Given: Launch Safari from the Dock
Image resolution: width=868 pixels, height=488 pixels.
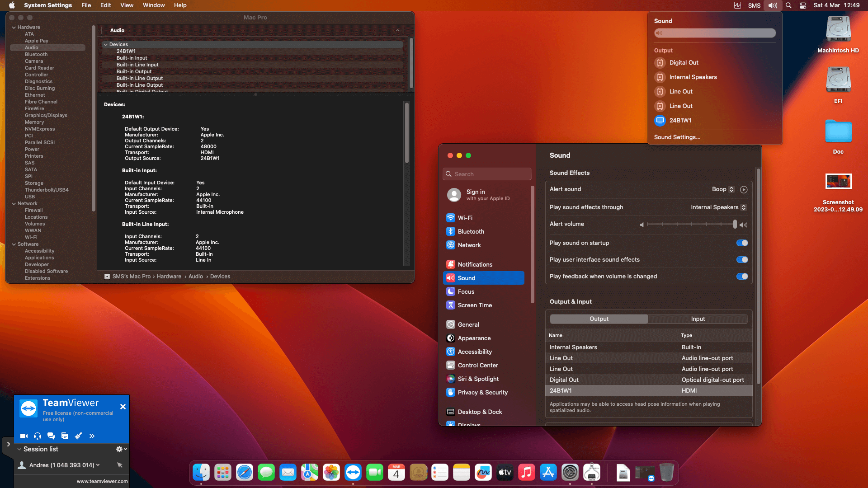Looking at the screenshot, I should 245,473.
